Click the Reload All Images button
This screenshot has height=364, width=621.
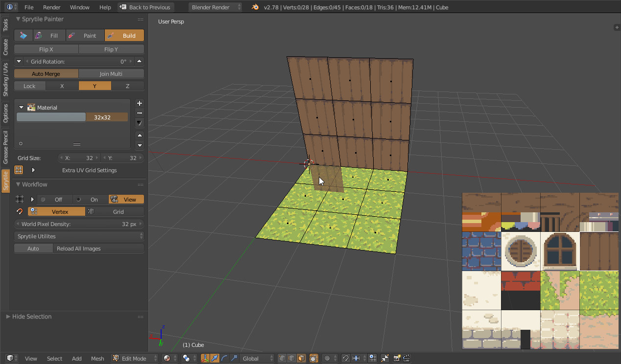[79, 248]
